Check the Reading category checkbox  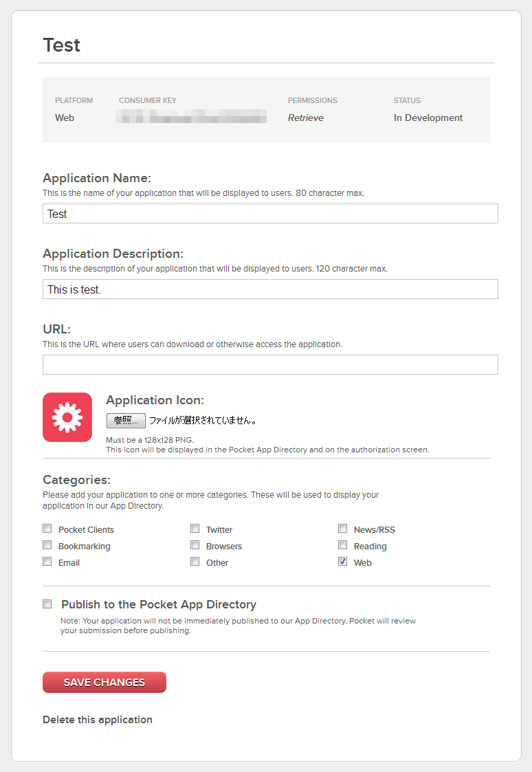click(x=342, y=545)
